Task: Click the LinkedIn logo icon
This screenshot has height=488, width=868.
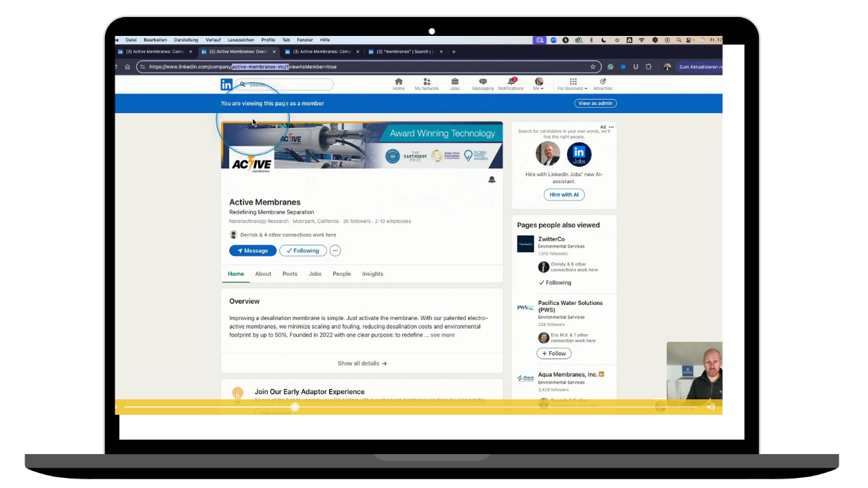Action: tap(226, 85)
